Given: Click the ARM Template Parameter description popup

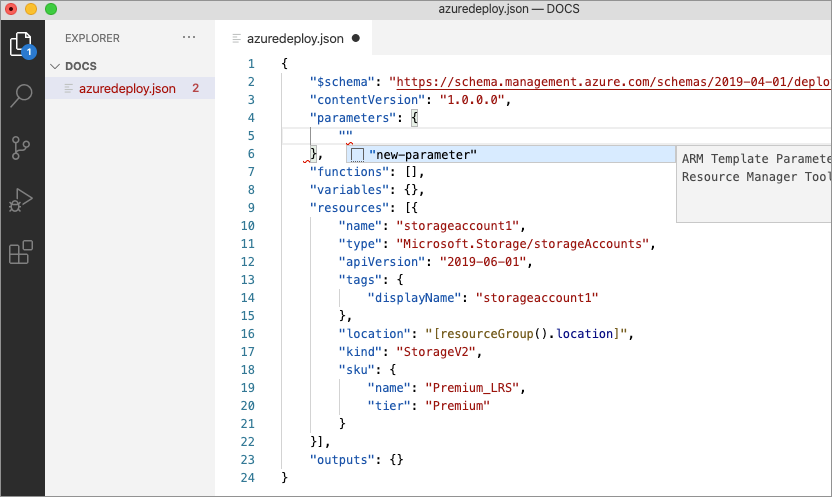Looking at the screenshot, I should (x=755, y=168).
